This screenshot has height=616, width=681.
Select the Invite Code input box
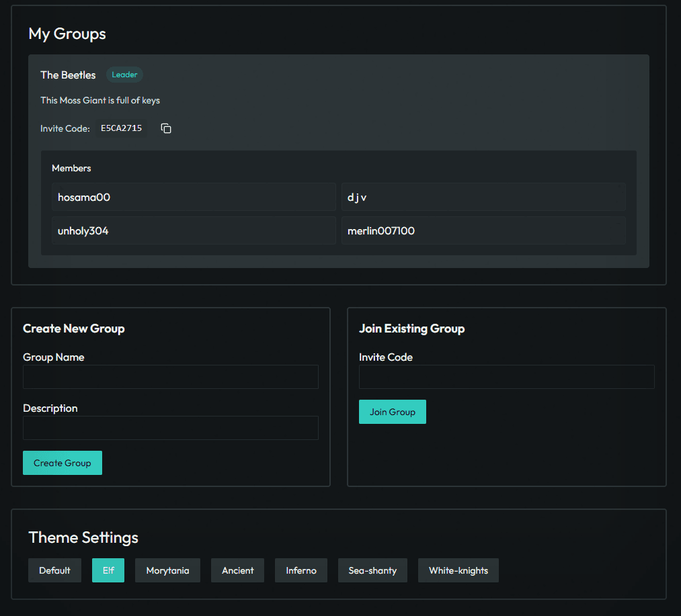coord(506,377)
